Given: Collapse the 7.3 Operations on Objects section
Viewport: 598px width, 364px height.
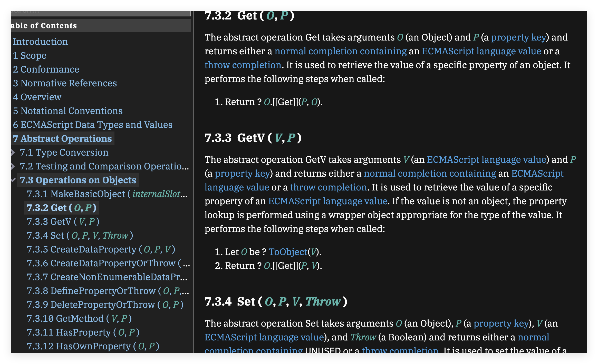Looking at the screenshot, I should click(x=14, y=180).
